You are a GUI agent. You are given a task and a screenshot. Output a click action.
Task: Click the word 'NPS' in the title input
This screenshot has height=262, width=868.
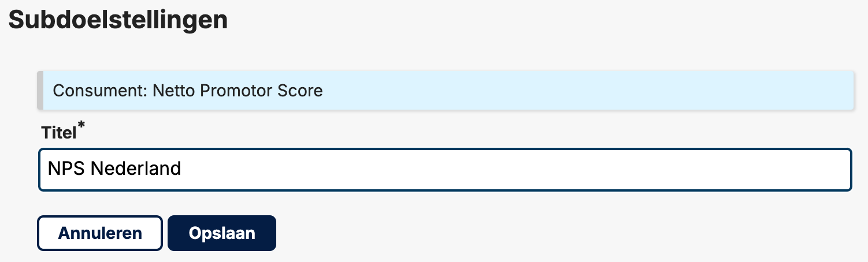coord(67,169)
